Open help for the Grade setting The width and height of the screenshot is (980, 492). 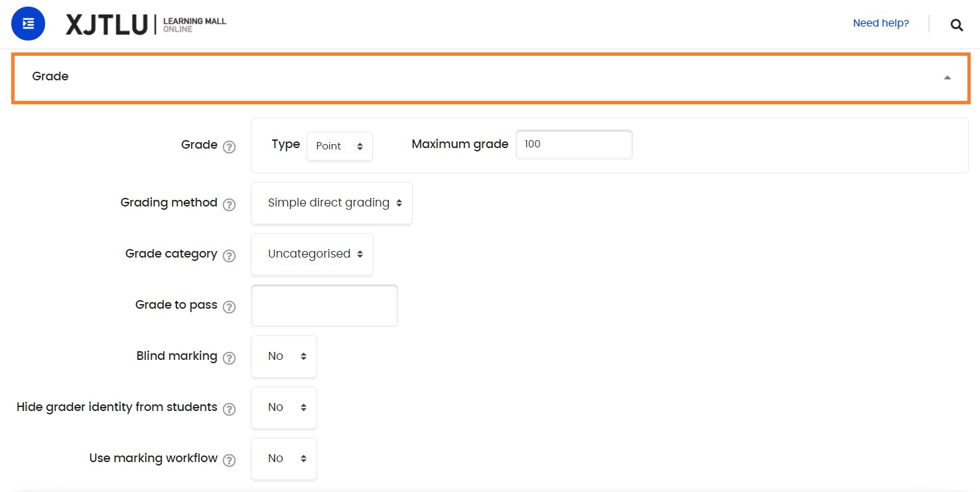pos(229,147)
